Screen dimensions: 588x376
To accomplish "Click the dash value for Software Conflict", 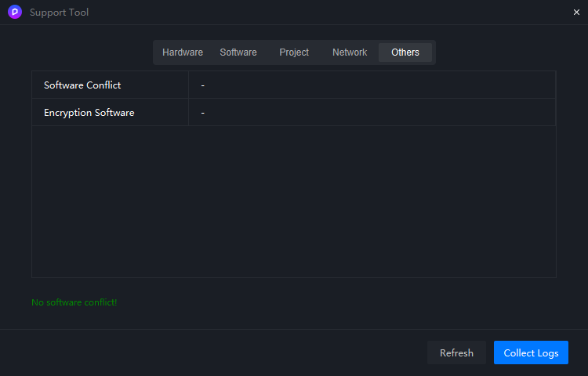I will click(203, 85).
